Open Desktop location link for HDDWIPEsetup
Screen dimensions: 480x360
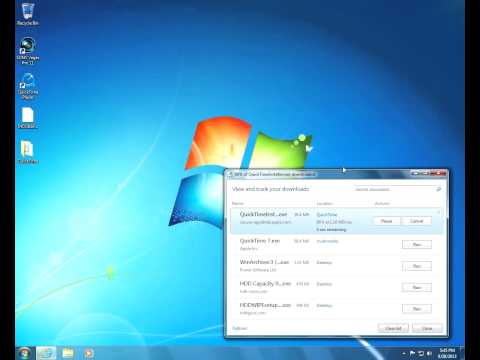pos(324,305)
